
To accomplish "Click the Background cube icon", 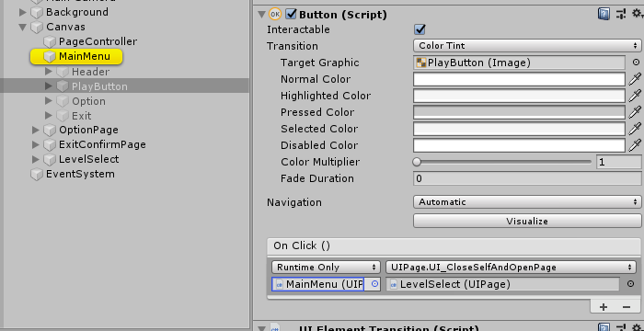I will [x=37, y=12].
